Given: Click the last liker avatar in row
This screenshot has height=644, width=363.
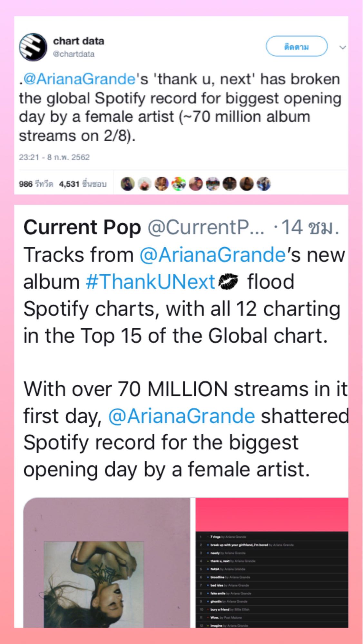Looking at the screenshot, I should pos(263,184).
